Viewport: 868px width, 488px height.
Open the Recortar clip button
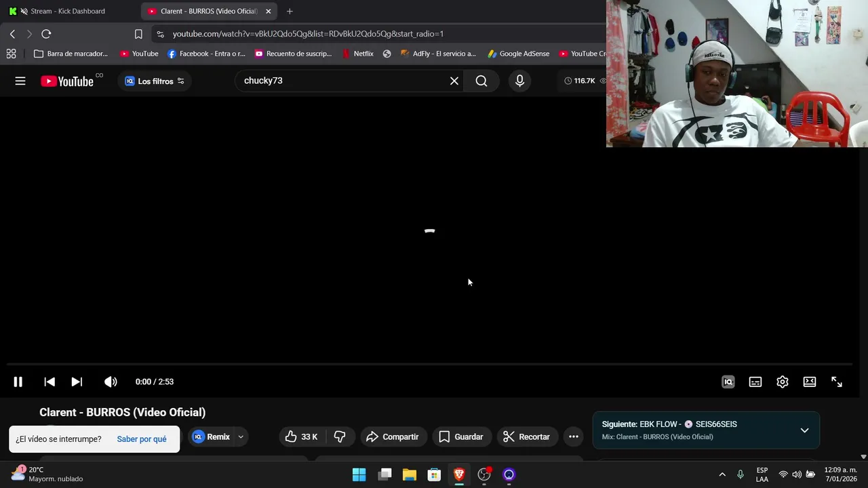point(527,437)
